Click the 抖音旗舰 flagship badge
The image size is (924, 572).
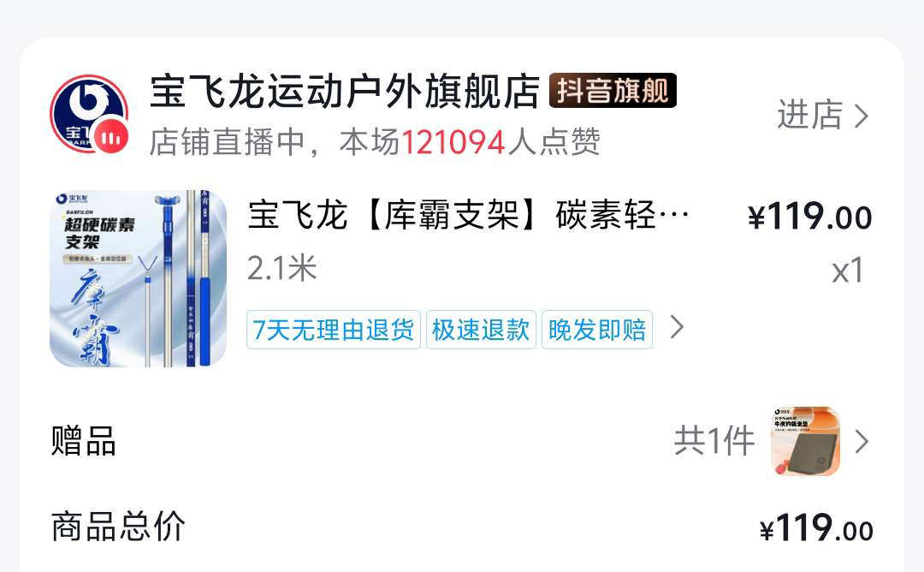(x=613, y=91)
